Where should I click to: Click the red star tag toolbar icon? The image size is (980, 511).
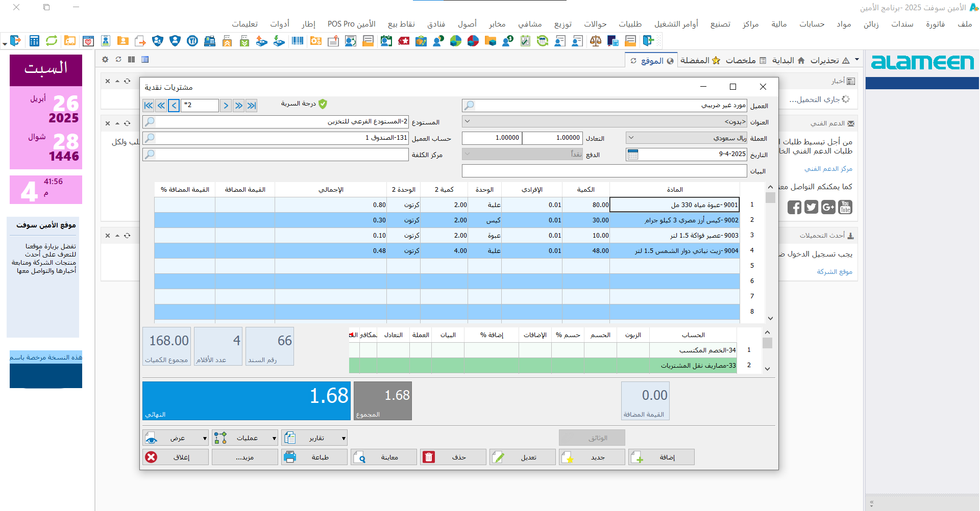[404, 41]
